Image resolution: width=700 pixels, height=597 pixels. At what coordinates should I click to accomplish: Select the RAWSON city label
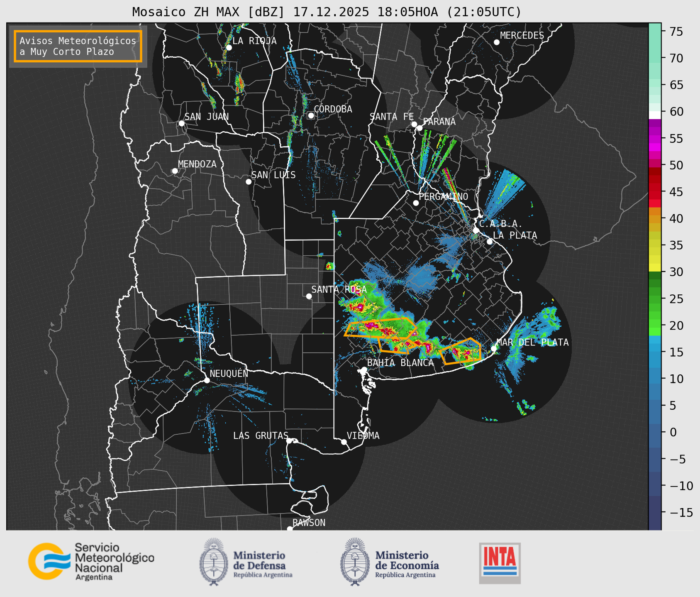309,523
